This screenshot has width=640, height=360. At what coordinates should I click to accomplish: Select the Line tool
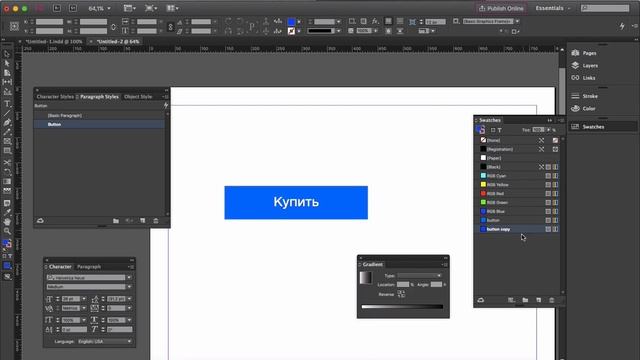(7, 113)
